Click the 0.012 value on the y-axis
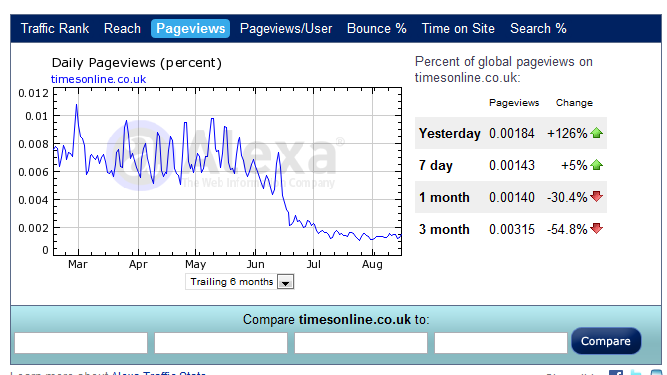This screenshot has width=667, height=375. [x=34, y=93]
